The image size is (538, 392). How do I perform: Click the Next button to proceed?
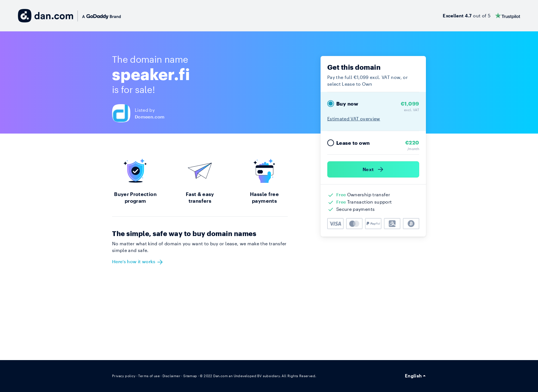[373, 169]
